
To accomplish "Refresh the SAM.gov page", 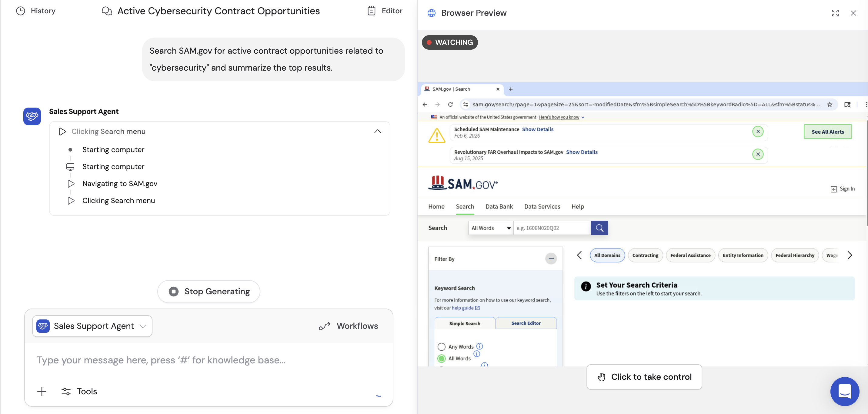I will pyautogui.click(x=450, y=105).
